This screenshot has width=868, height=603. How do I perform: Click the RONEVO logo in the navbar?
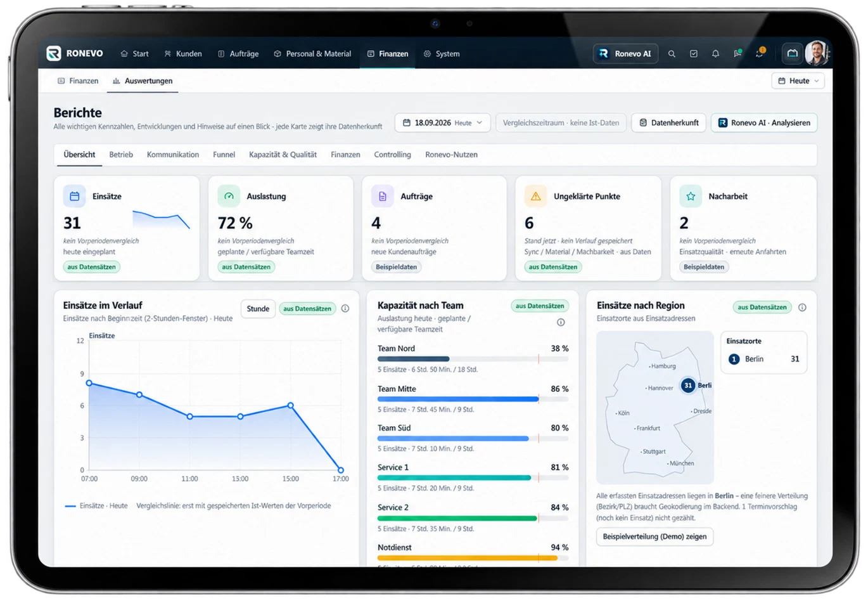[75, 53]
